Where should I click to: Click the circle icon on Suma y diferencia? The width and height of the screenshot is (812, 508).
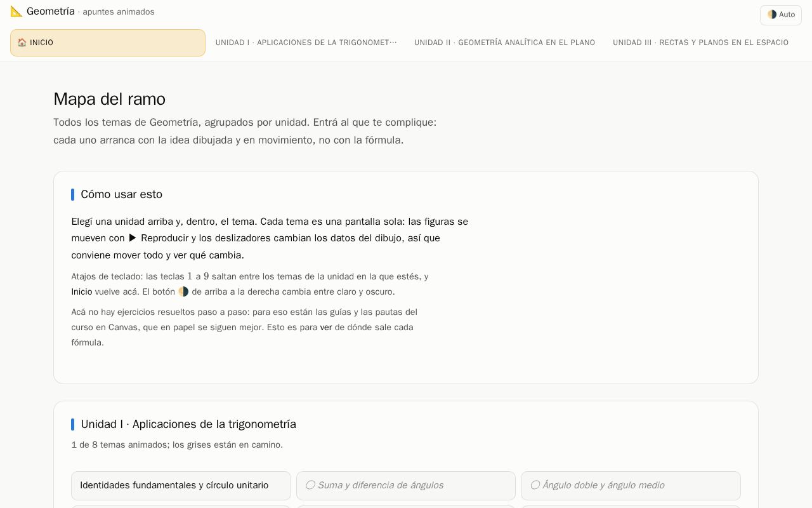310,485
